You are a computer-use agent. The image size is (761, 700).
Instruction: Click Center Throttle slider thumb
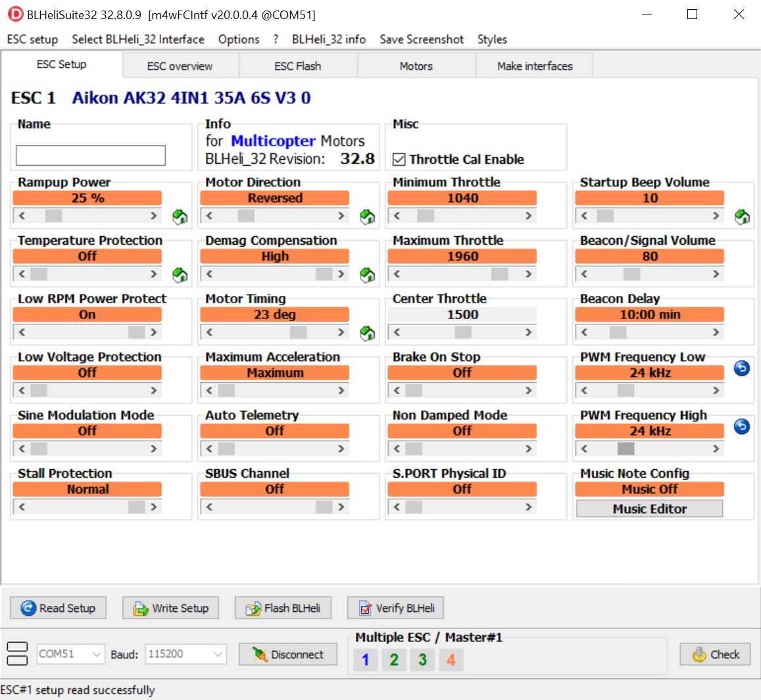463,332
